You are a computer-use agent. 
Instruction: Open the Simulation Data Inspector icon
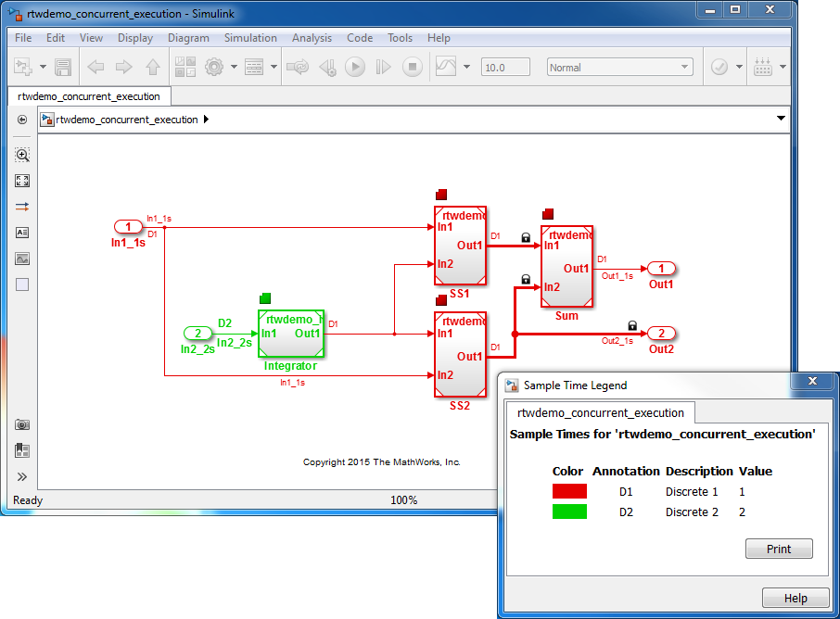(x=446, y=67)
